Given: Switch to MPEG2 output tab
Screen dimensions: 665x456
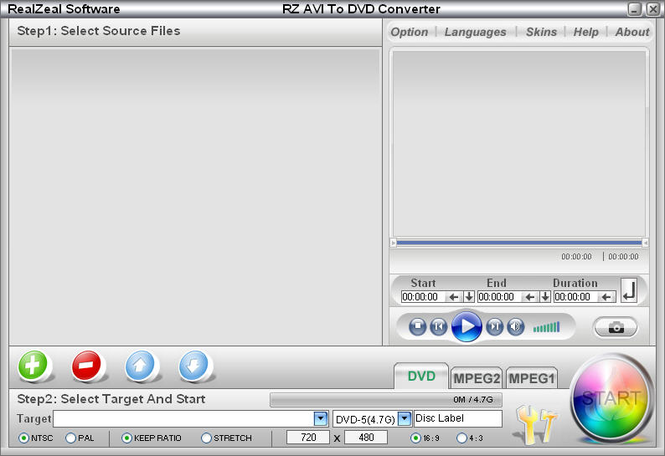Looking at the screenshot, I should [476, 378].
